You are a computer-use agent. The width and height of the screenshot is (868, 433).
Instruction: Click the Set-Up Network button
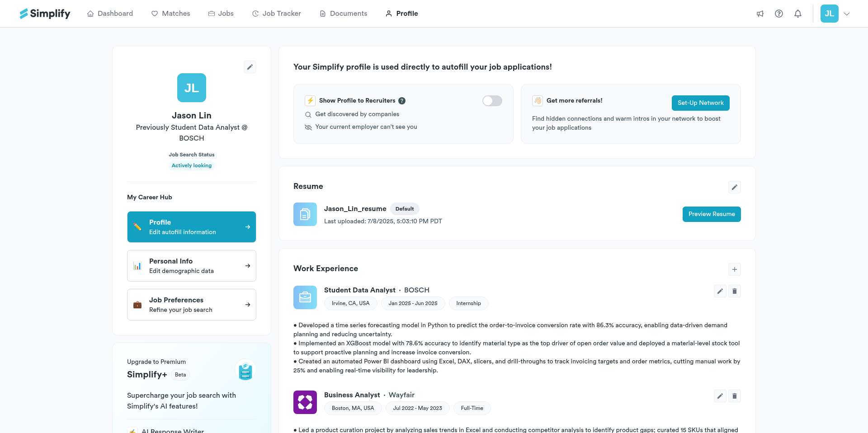700,103
